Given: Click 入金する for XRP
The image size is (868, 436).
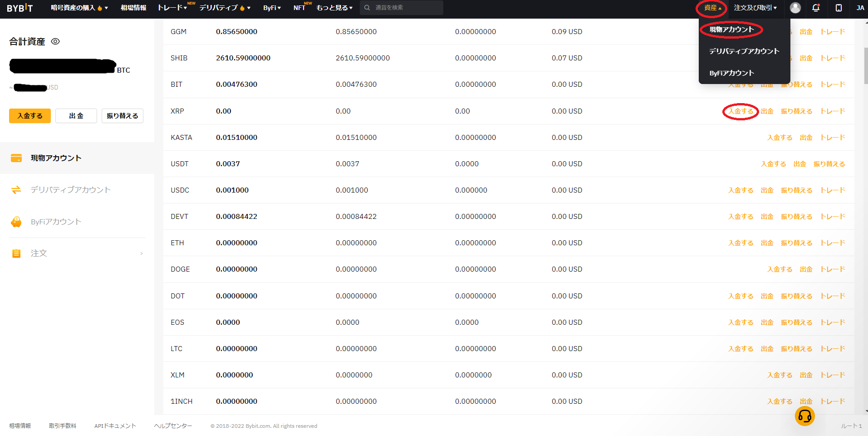Looking at the screenshot, I should pyautogui.click(x=740, y=111).
